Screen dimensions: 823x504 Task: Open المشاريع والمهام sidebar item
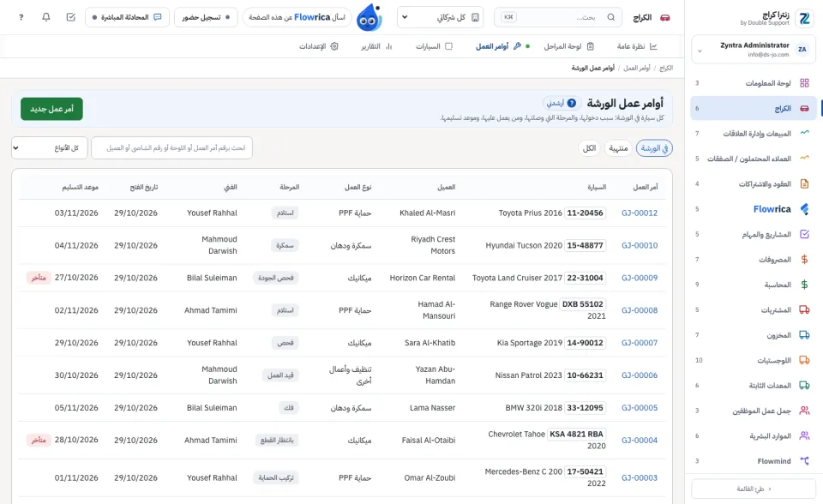point(754,234)
